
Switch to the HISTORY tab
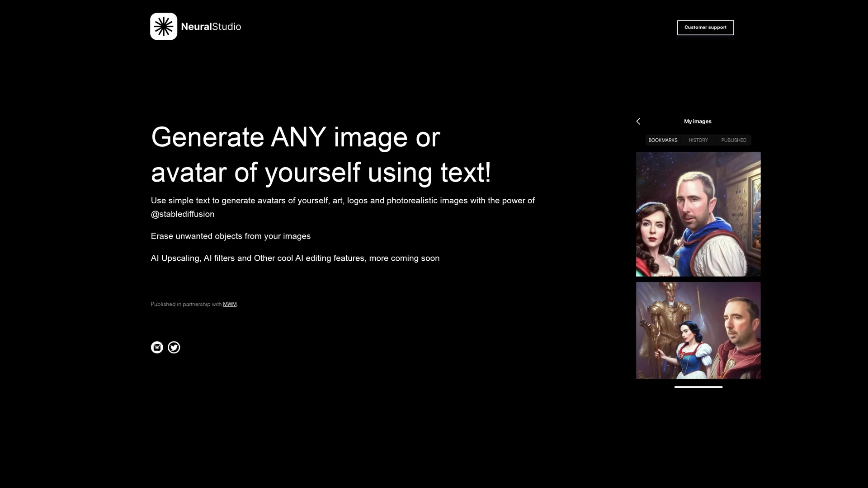(698, 140)
